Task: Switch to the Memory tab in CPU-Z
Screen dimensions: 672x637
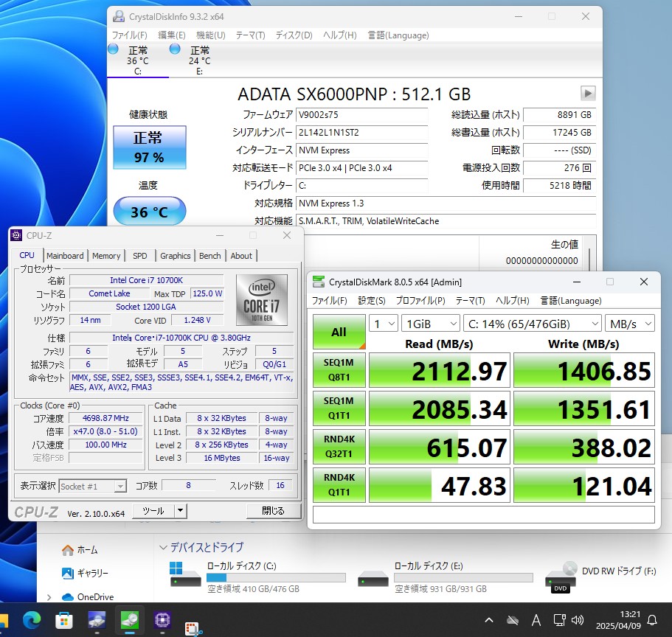Action: click(x=106, y=256)
